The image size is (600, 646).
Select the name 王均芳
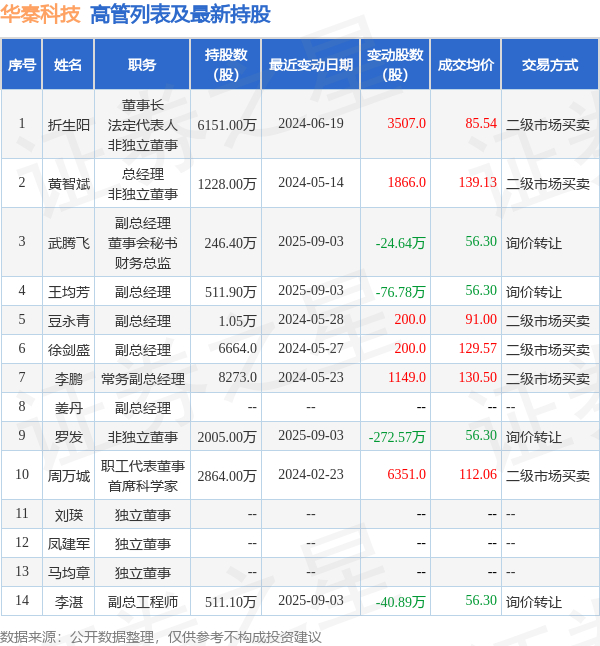[69, 292]
